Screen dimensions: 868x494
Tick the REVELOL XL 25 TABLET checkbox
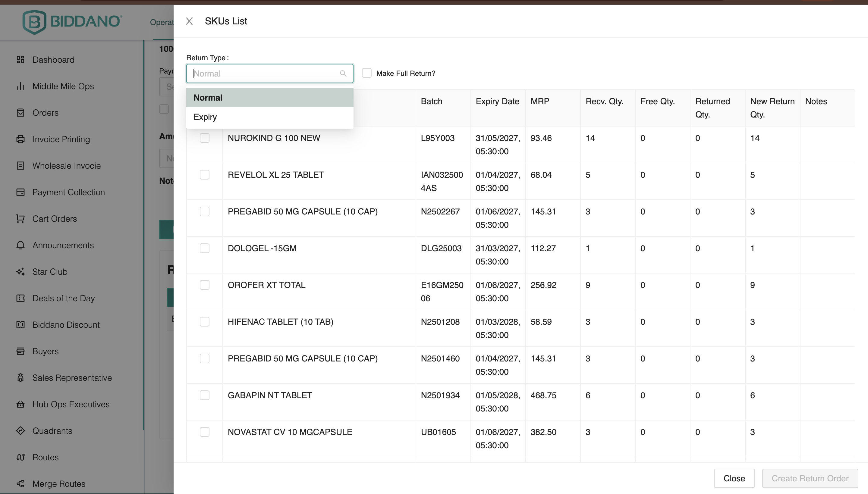click(205, 175)
